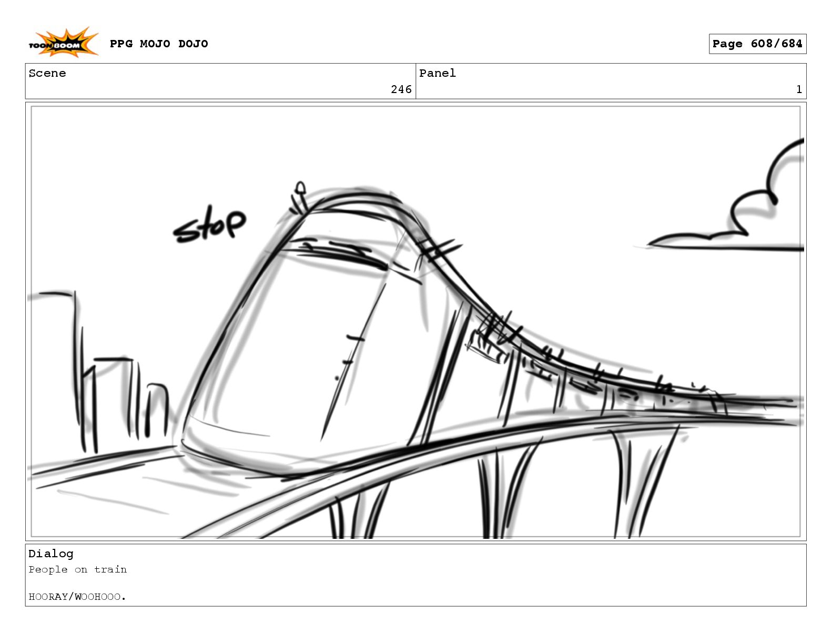Select panel number 1

pos(799,89)
